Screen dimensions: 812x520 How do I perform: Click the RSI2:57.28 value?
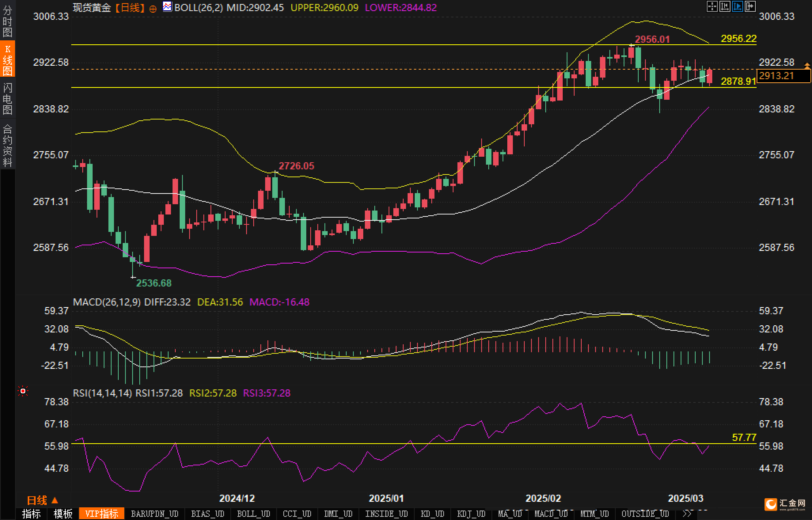coord(213,393)
